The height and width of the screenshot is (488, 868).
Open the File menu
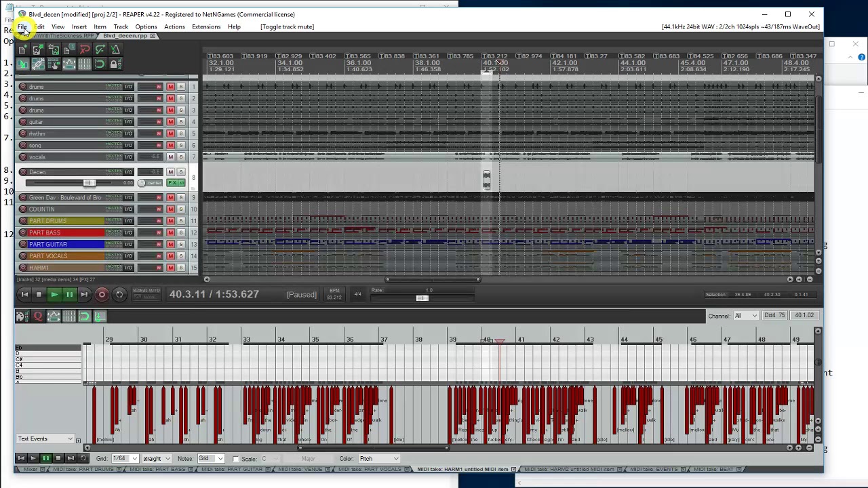(22, 26)
